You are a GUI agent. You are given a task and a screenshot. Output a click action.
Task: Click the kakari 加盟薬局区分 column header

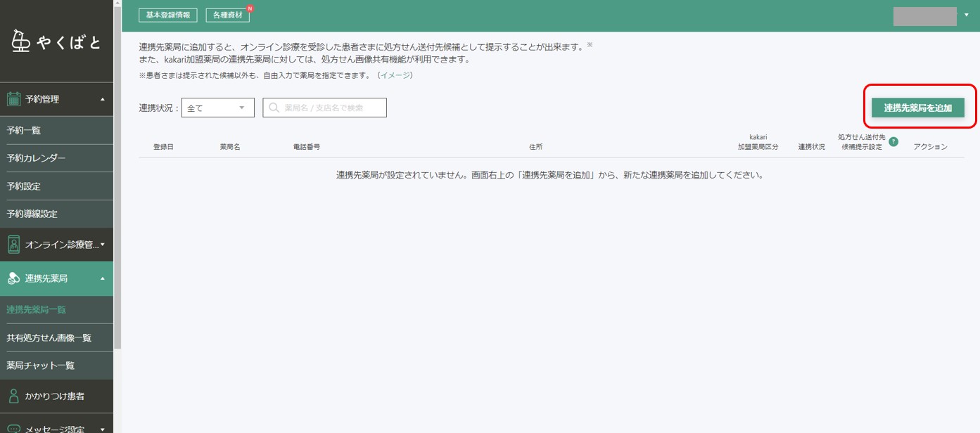pos(758,142)
